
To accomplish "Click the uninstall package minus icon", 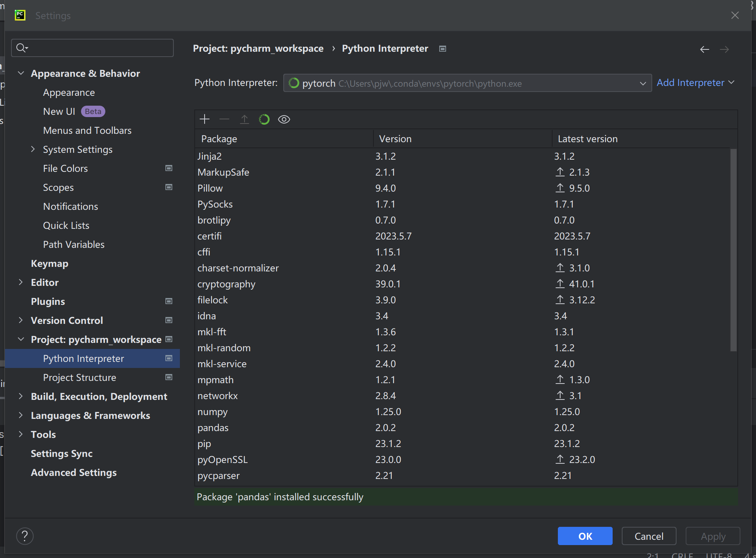I will 224,119.
